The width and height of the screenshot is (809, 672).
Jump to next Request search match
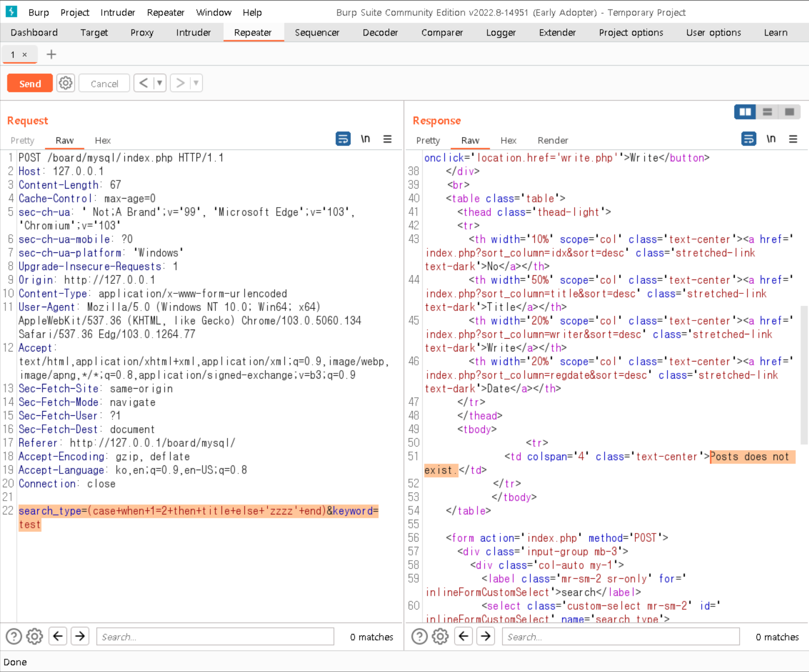coord(80,636)
